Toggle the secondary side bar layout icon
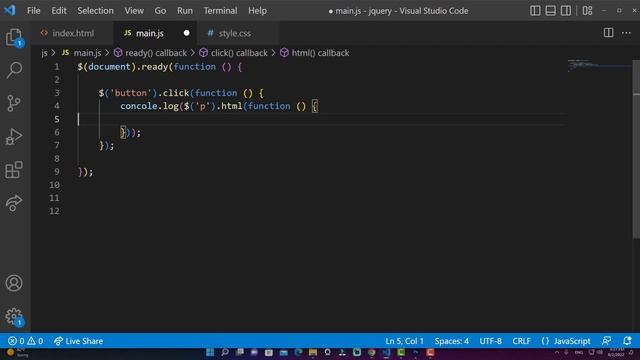This screenshot has width=640, height=360. 566,11
